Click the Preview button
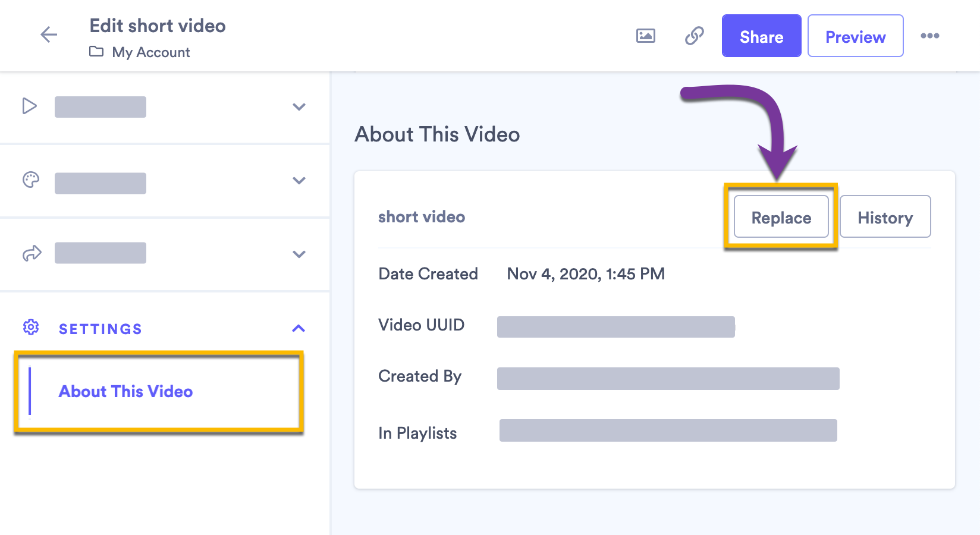This screenshot has width=980, height=535. tap(855, 36)
